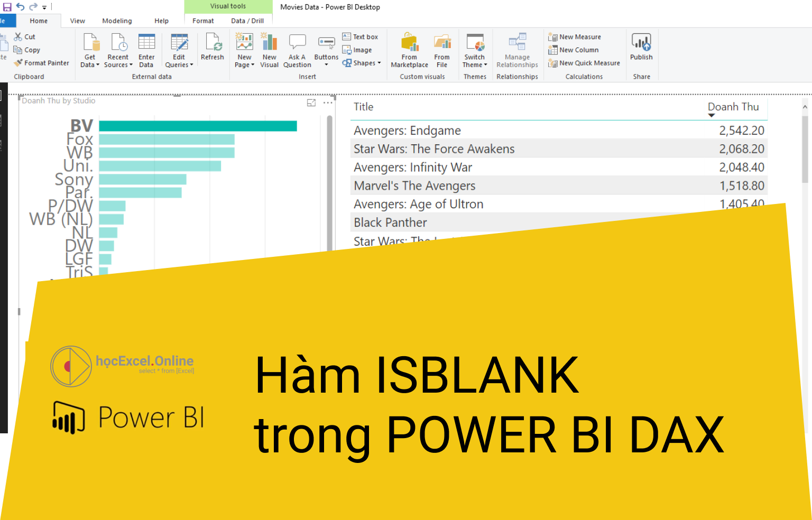Select the Sony bar in chart
Viewport: 812px width, 520px height.
point(143,179)
